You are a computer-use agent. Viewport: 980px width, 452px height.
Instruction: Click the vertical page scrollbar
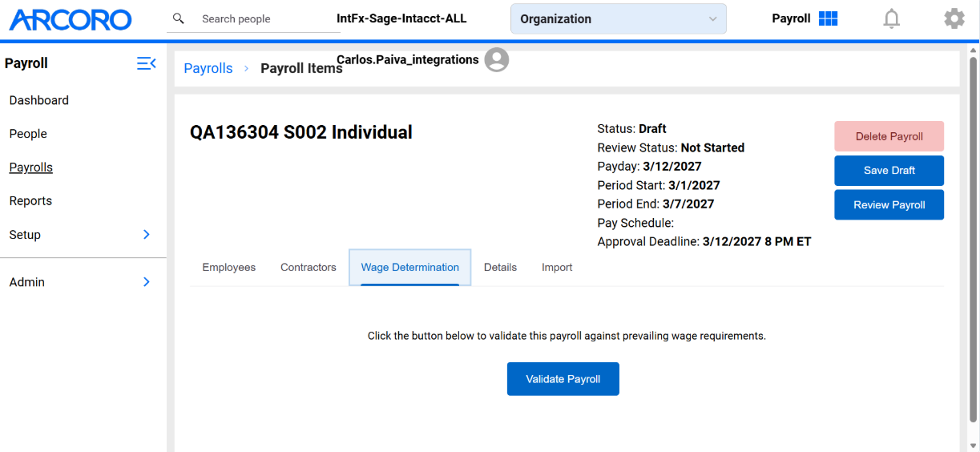click(x=974, y=240)
